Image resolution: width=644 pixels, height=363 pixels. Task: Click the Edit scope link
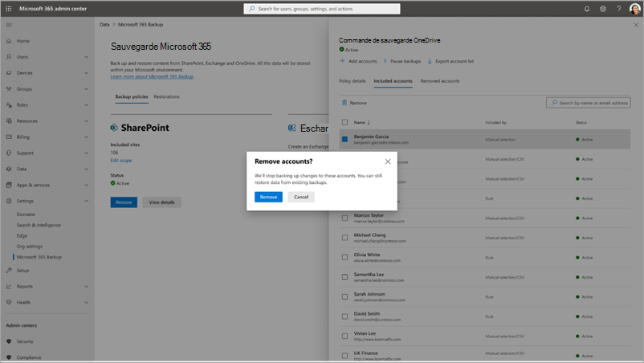[120, 161]
